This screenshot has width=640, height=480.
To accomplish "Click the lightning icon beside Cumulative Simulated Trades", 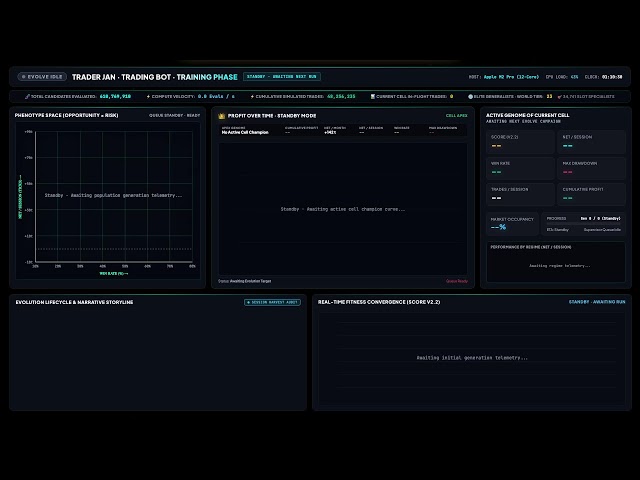I will click(252, 97).
